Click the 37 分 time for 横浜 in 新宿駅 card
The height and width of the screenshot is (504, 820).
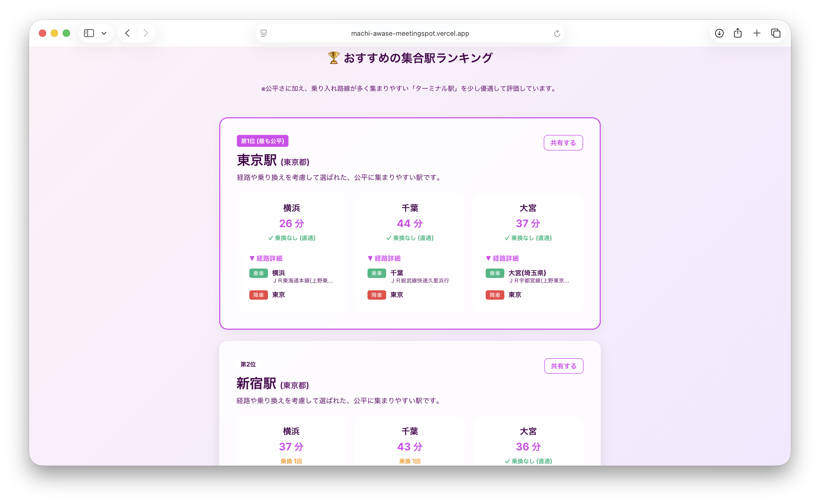pos(291,447)
